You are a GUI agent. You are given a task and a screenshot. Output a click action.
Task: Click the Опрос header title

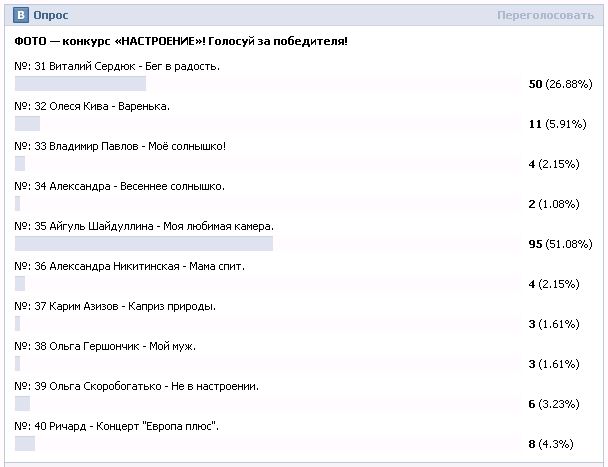point(51,16)
